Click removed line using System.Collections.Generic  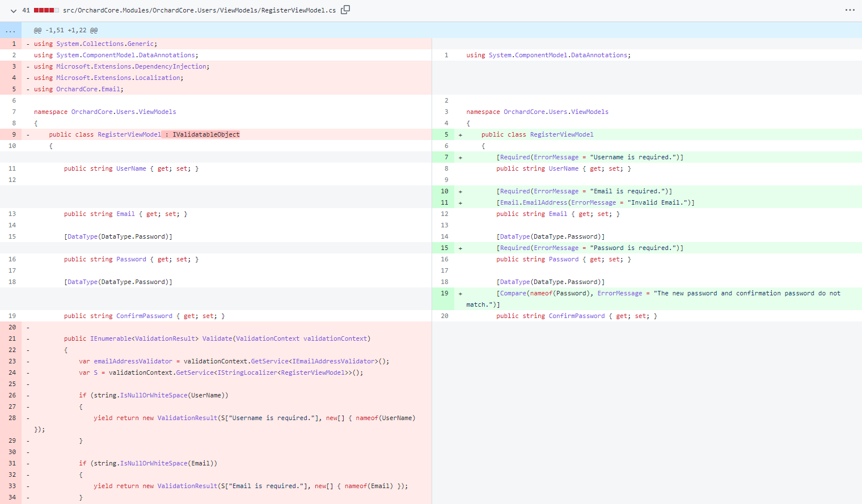95,44
